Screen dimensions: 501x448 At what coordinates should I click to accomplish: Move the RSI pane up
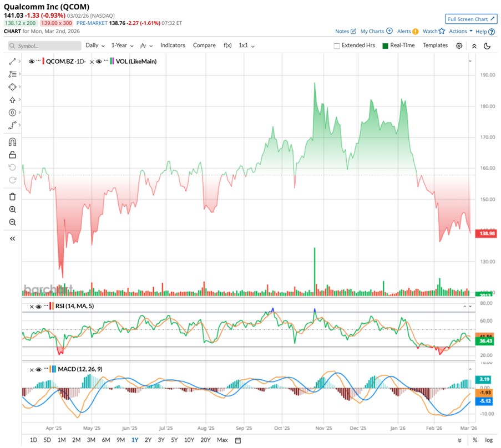pyautogui.click(x=465, y=306)
